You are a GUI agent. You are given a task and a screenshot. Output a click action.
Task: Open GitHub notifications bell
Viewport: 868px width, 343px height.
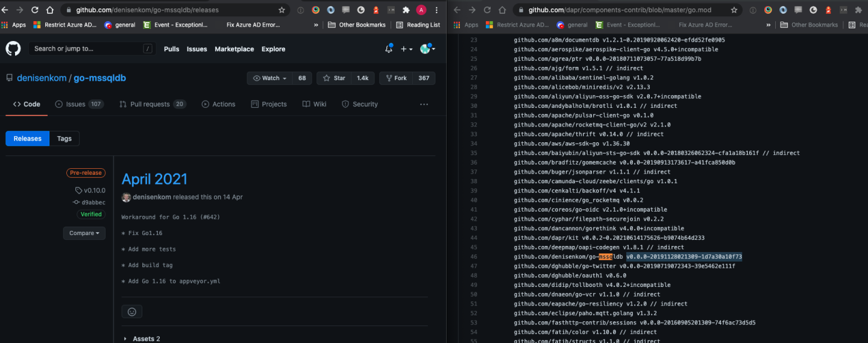point(389,49)
